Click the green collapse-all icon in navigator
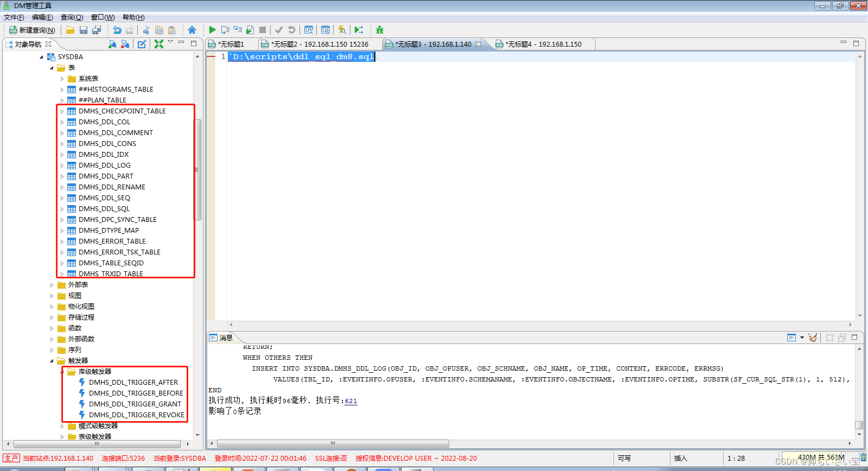The width and height of the screenshot is (868, 471). pos(159,44)
